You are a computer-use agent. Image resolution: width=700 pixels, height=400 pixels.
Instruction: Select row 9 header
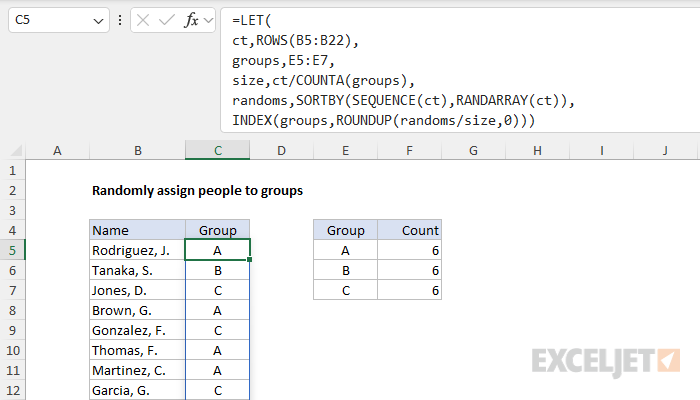pyautogui.click(x=12, y=330)
